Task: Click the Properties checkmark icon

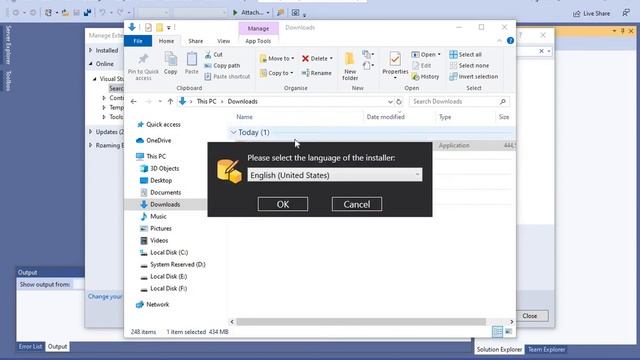Action: (395, 59)
